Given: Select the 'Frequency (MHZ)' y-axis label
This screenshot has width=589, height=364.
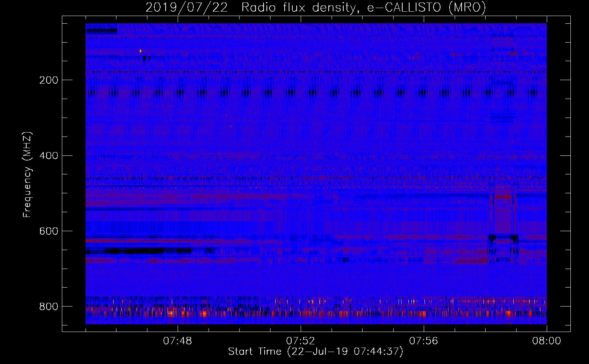Looking at the screenshot, I should click(27, 175).
